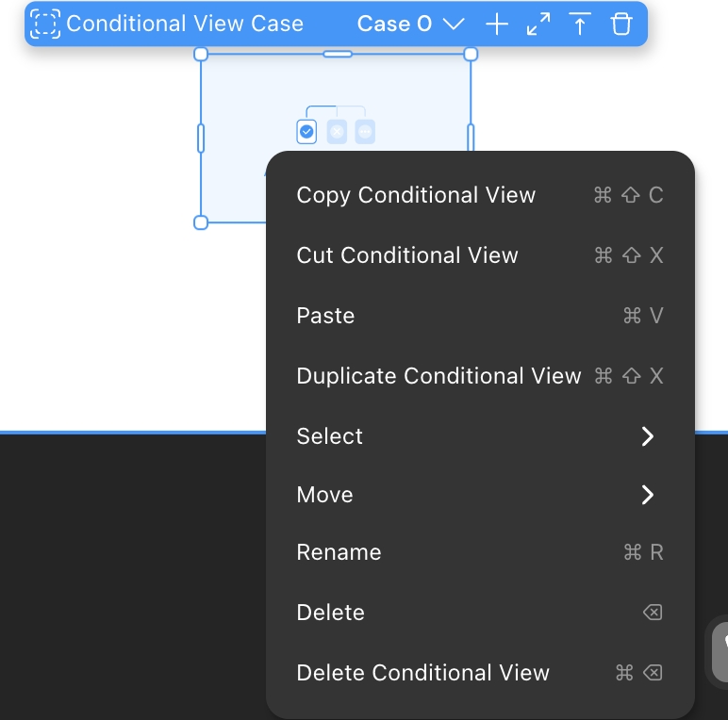The width and height of the screenshot is (728, 720).
Task: Open the Case 0 dropdown
Action: pyautogui.click(x=410, y=25)
